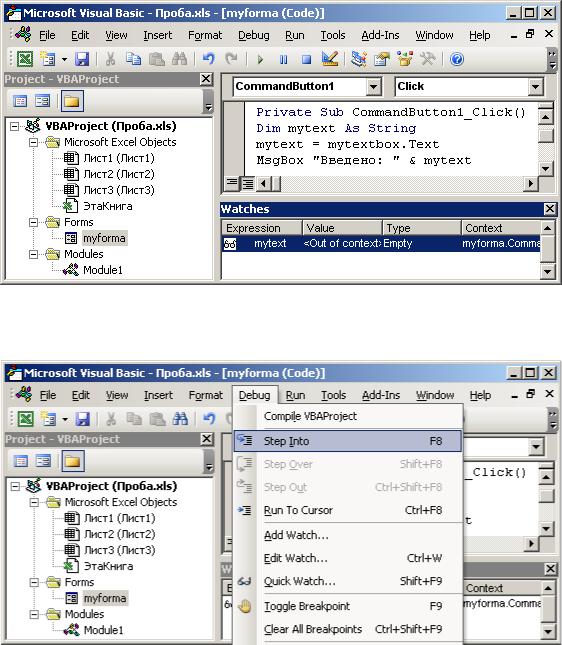Click Value column header in Watches
The height and width of the screenshot is (645, 562).
(x=342, y=228)
